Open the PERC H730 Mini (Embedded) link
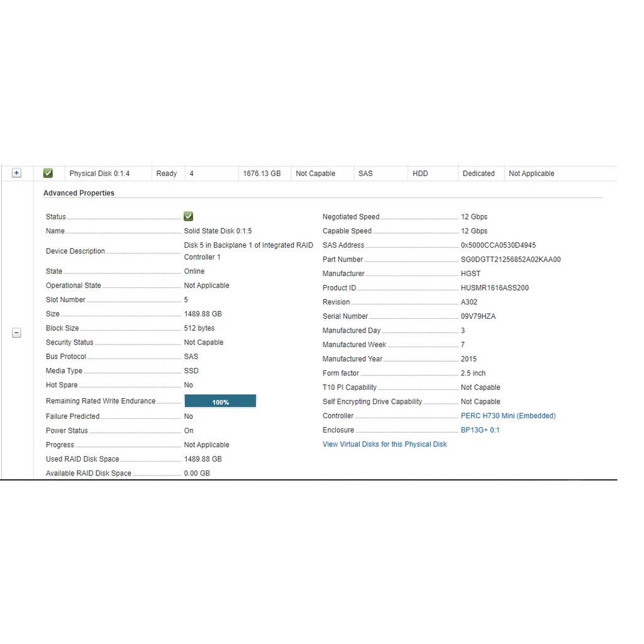Image resolution: width=644 pixels, height=644 pixels. [x=508, y=416]
